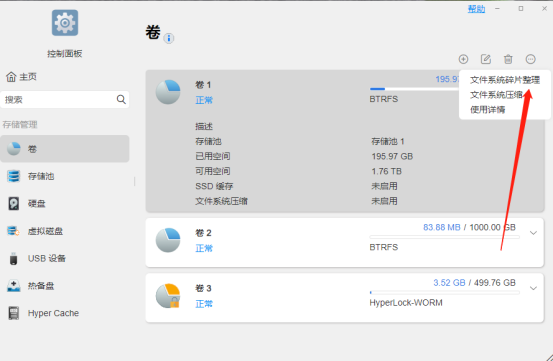Click the 卷 2 usage progress bar
The width and height of the screenshot is (553, 361).
coord(444,237)
